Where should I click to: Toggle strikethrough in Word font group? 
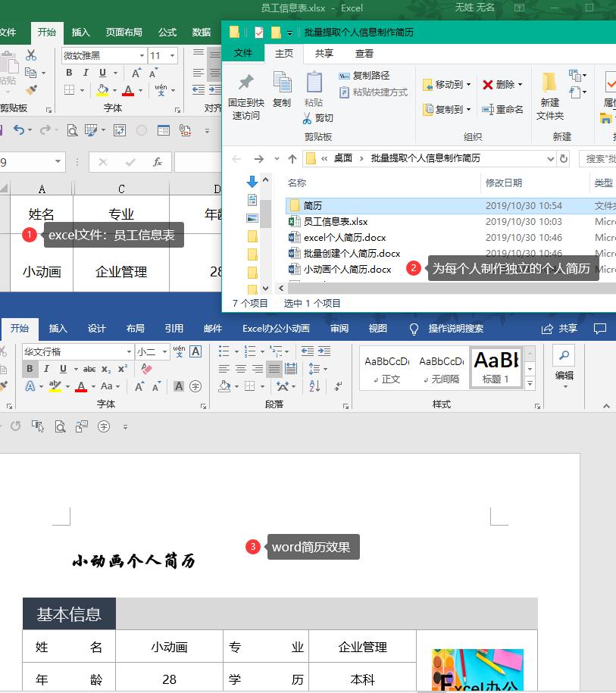[x=89, y=369]
